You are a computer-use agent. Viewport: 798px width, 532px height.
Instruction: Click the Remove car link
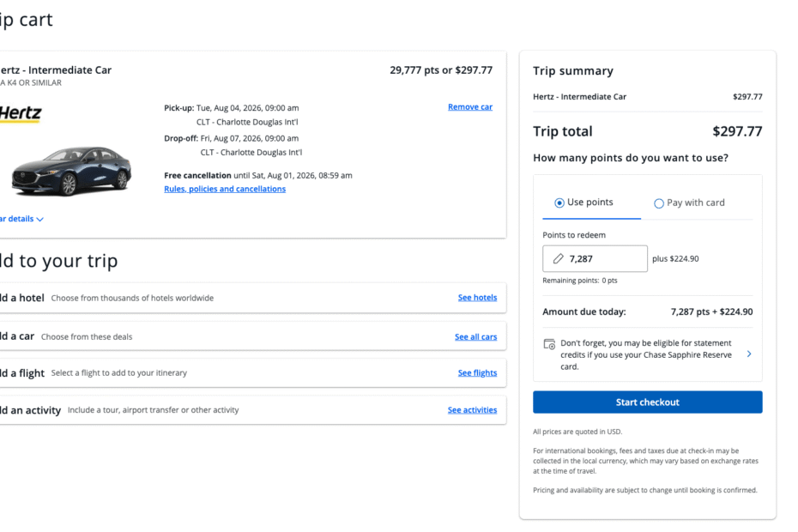tap(469, 107)
